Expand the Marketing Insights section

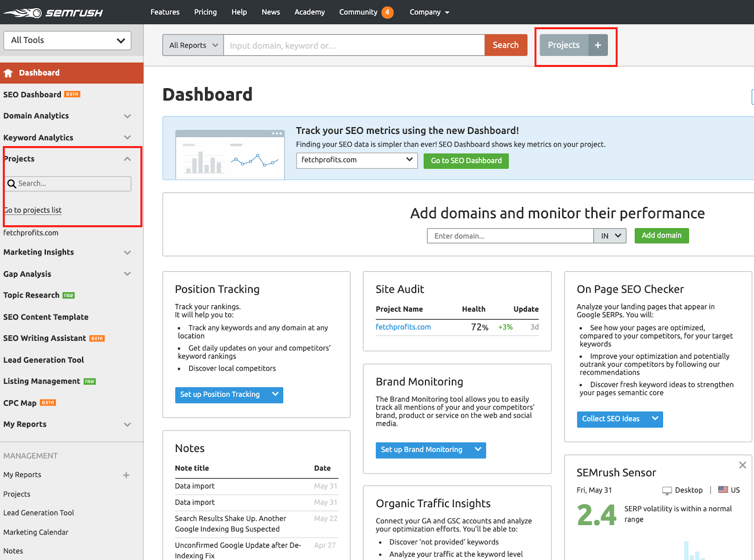click(x=127, y=253)
